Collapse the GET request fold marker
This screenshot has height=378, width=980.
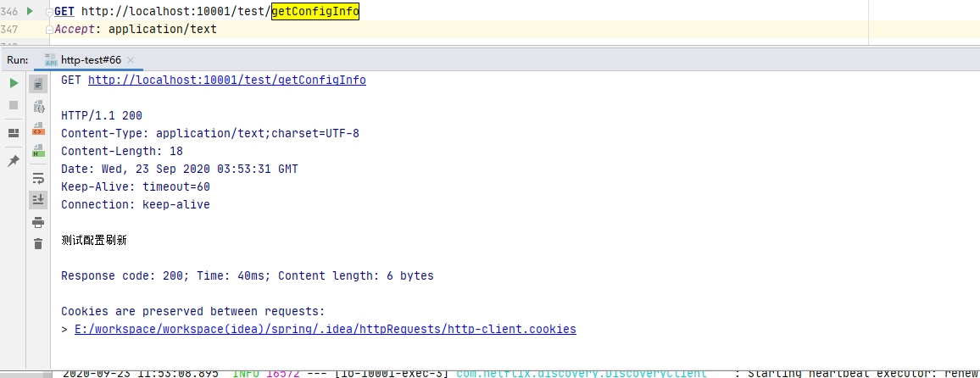coord(48,12)
